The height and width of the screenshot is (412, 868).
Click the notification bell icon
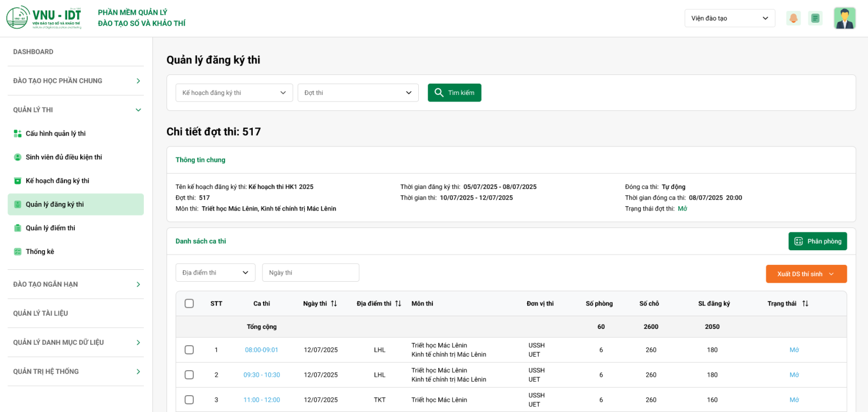click(793, 18)
